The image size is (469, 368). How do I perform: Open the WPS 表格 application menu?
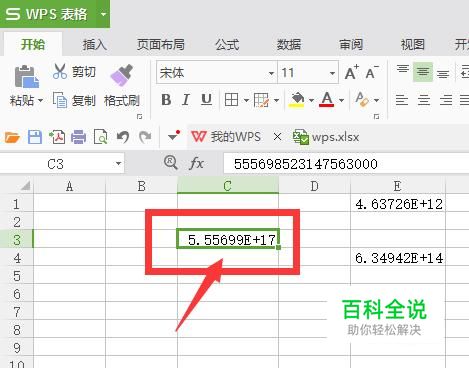pos(47,14)
